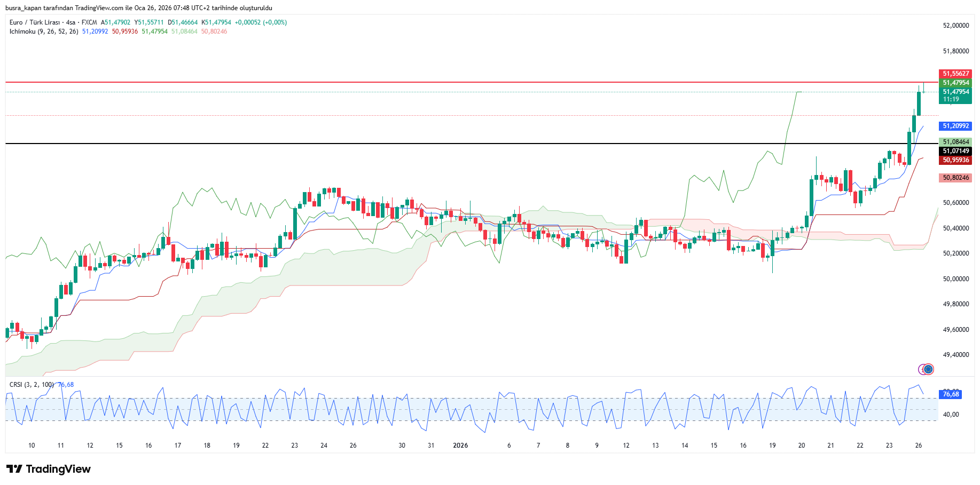Click the light green 51,08464 price label
980x485 pixels.
(955, 142)
